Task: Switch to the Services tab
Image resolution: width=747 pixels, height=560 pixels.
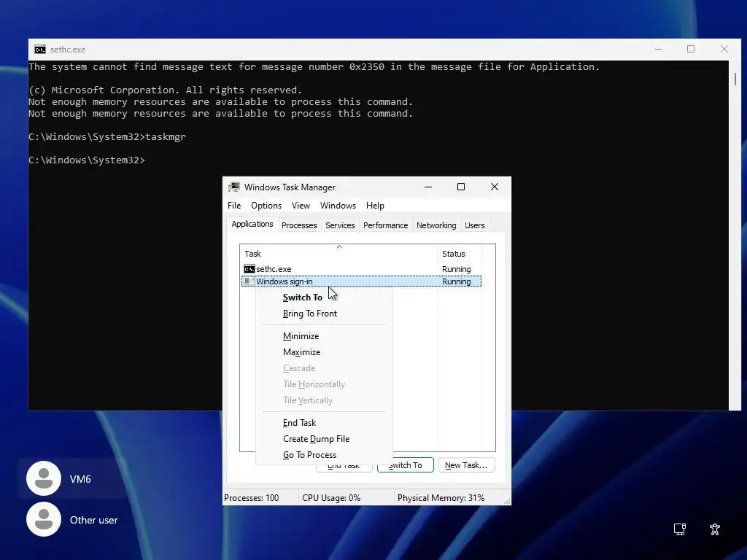Action: coord(340,226)
